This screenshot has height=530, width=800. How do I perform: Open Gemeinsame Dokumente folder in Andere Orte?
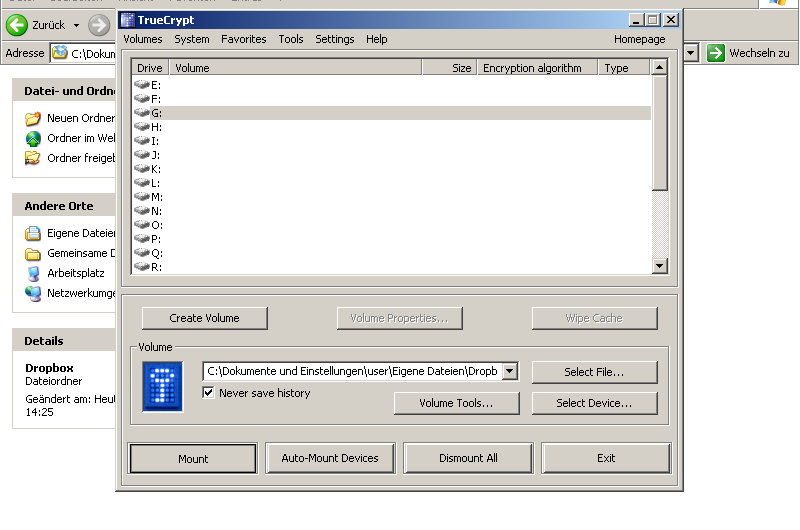tap(70, 253)
